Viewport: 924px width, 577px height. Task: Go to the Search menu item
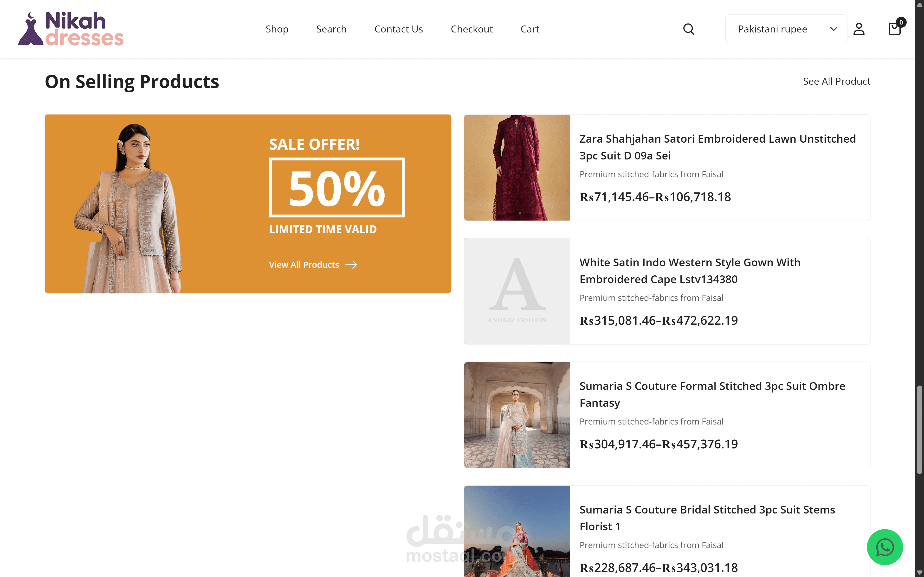tap(331, 29)
